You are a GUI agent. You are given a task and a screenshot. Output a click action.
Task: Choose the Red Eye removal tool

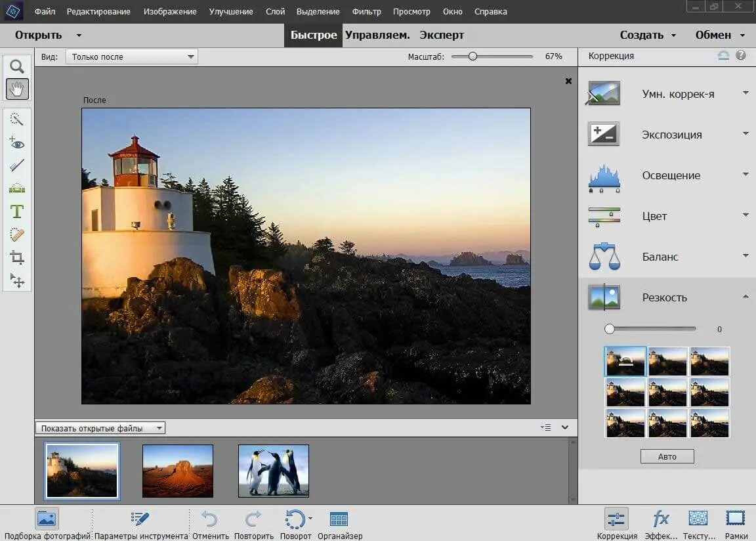click(x=17, y=143)
